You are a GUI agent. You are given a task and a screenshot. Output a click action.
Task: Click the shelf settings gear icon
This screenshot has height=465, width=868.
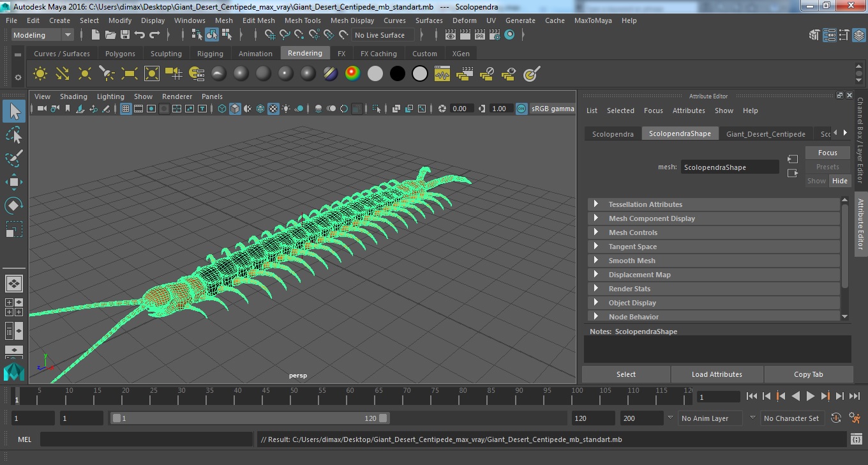coord(18,77)
